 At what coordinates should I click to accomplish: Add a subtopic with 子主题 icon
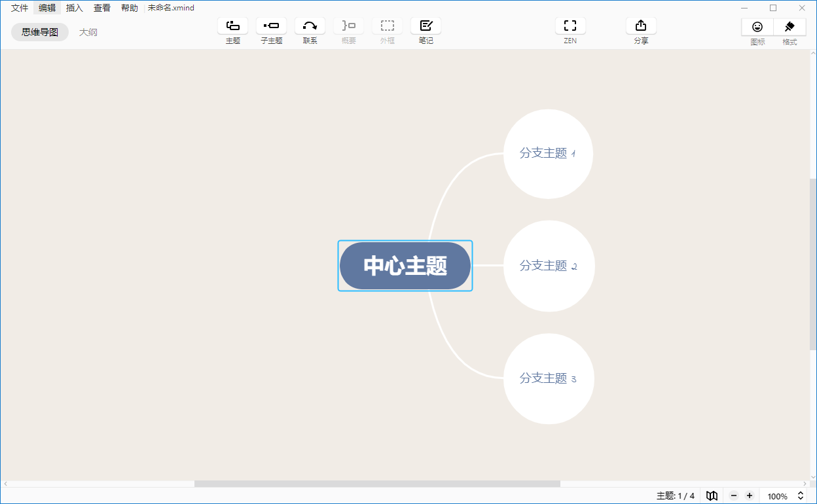coord(271,26)
